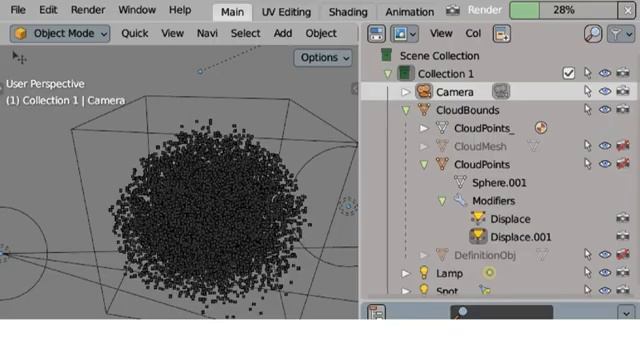The image size is (640, 360).
Task: Click the properties editor type icon at bottom
Action: pos(376,313)
